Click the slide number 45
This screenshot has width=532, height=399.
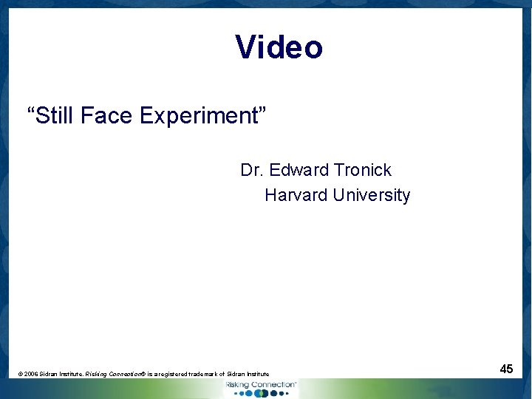pyautogui.click(x=506, y=369)
